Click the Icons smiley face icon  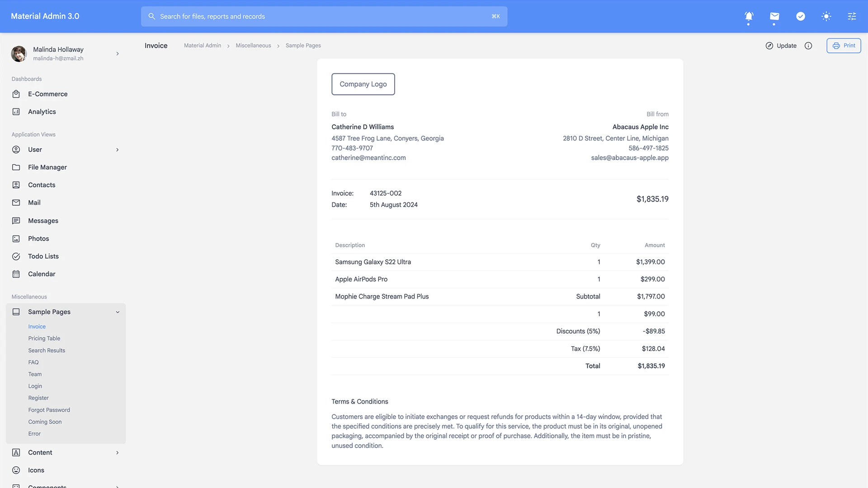point(16,470)
